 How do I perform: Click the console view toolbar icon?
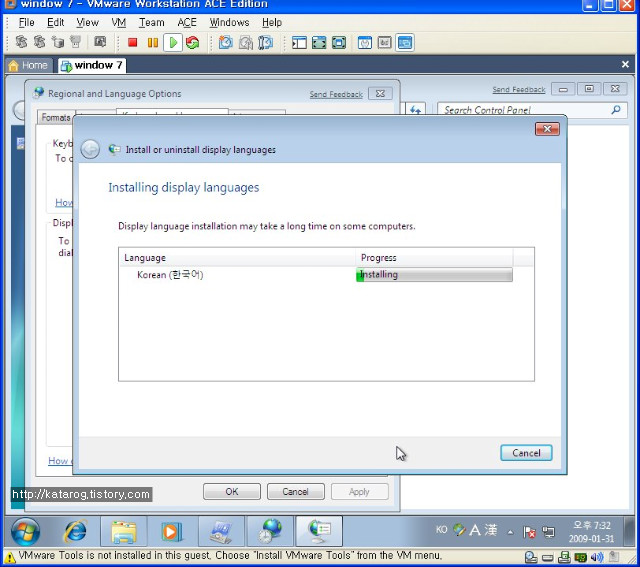tap(404, 42)
